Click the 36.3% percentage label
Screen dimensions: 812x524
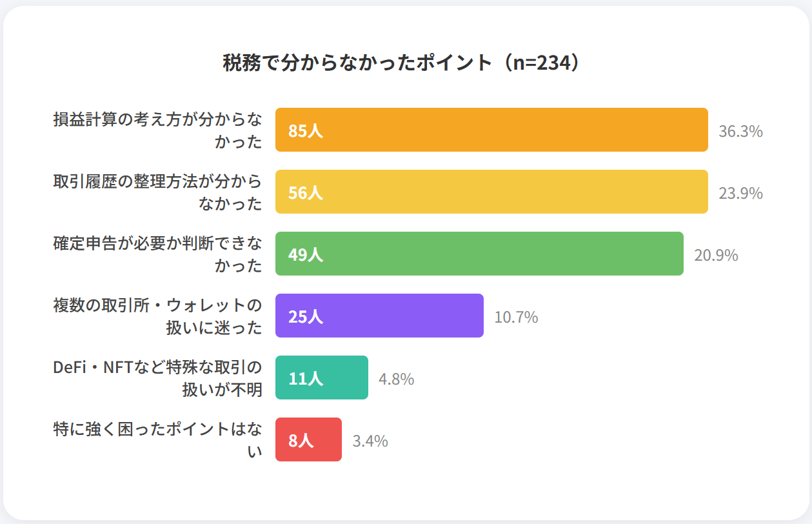[x=740, y=132]
